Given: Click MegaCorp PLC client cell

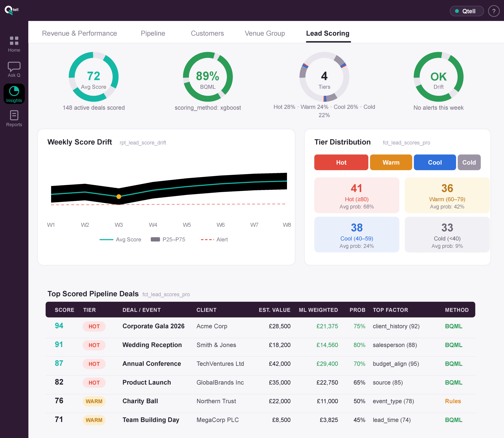Looking at the screenshot, I should [218, 420].
